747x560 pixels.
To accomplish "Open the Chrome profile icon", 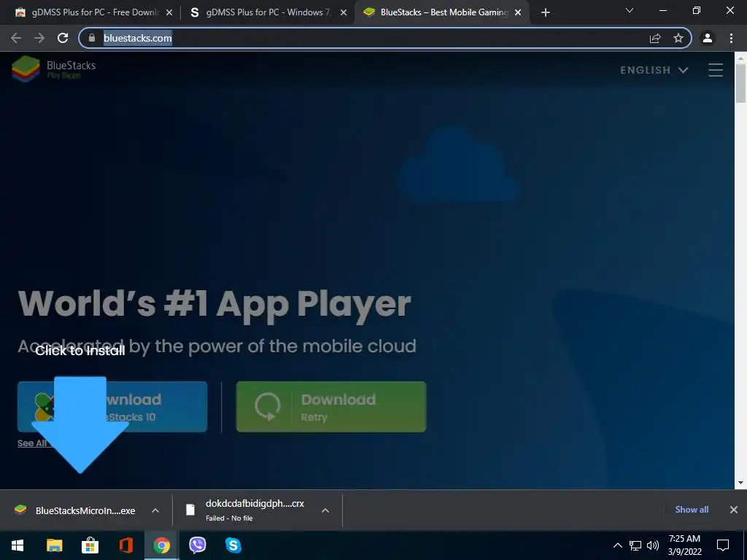I will click(x=708, y=38).
